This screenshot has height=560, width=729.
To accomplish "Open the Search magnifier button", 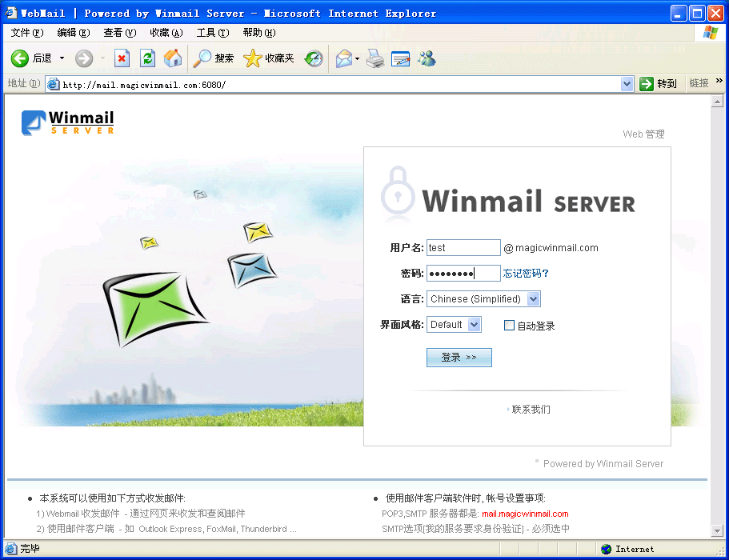I will pyautogui.click(x=214, y=58).
